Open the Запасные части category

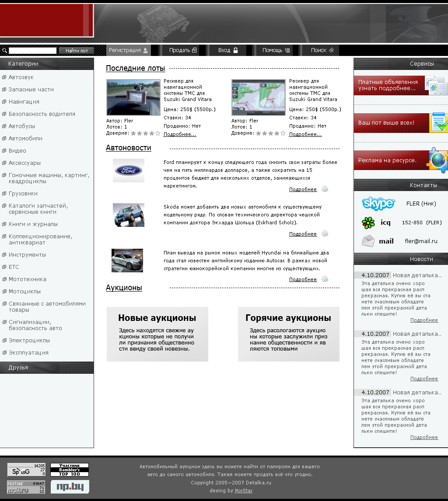pos(31,90)
